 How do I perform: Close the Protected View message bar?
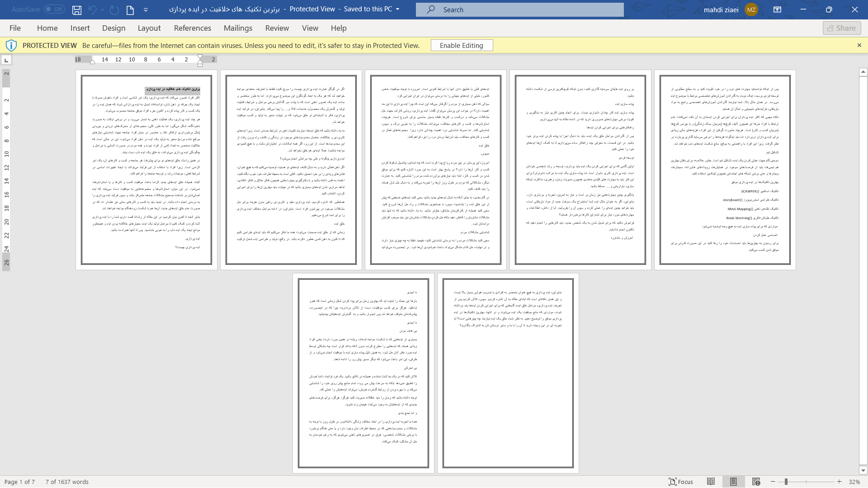click(x=859, y=45)
